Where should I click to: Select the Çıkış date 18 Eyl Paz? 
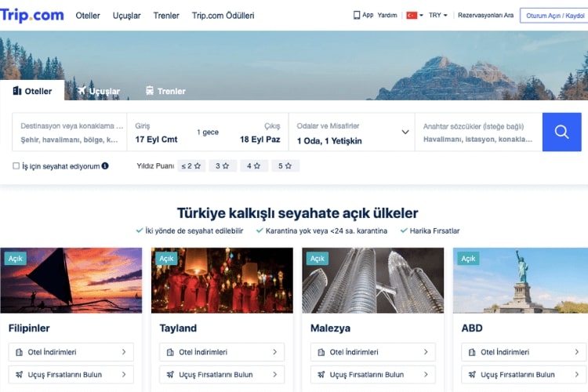point(260,140)
